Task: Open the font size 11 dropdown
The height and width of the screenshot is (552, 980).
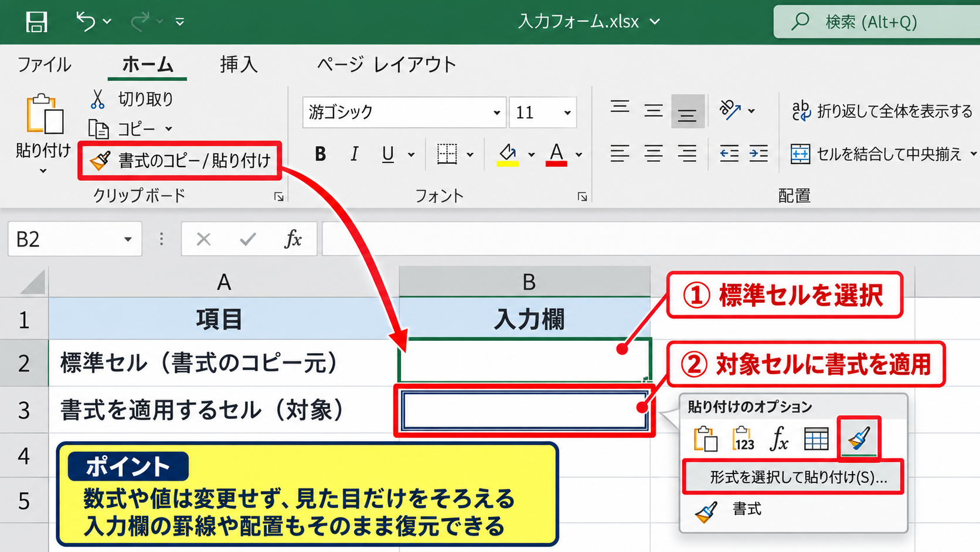Action: click(x=567, y=113)
